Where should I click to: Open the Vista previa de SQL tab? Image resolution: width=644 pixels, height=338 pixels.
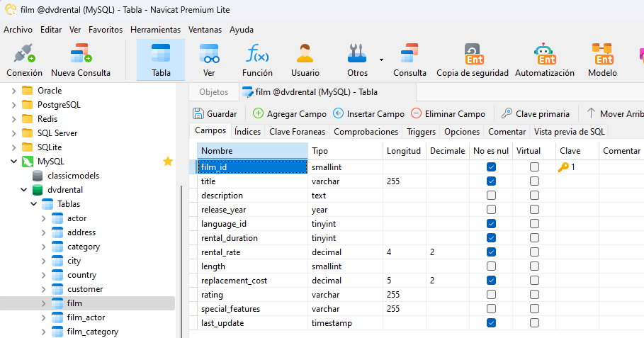[x=569, y=131]
